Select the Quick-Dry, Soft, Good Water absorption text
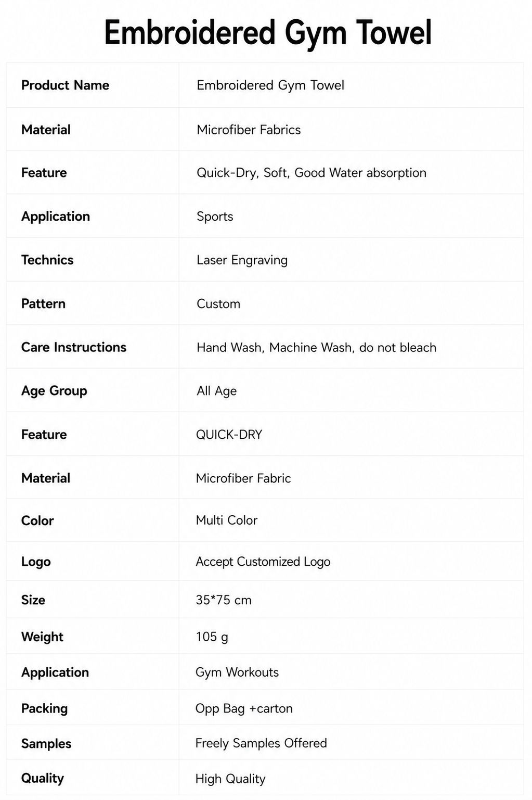 point(312,173)
